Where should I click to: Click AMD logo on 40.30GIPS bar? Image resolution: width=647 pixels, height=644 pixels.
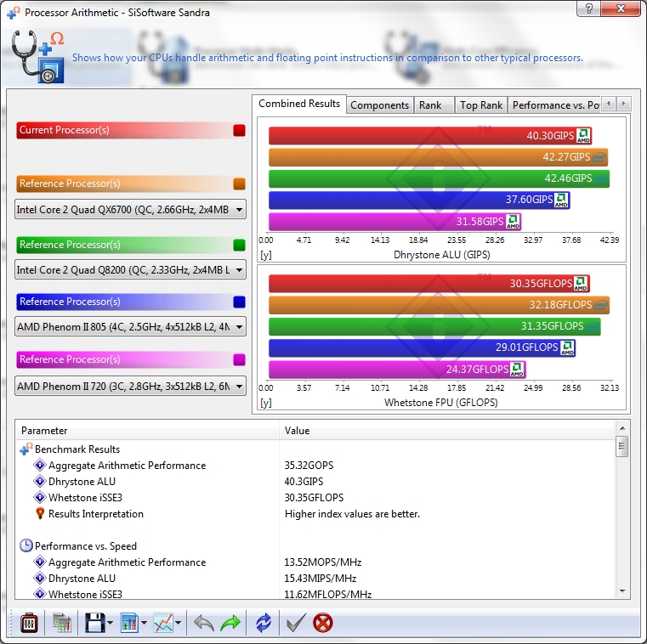(583, 136)
